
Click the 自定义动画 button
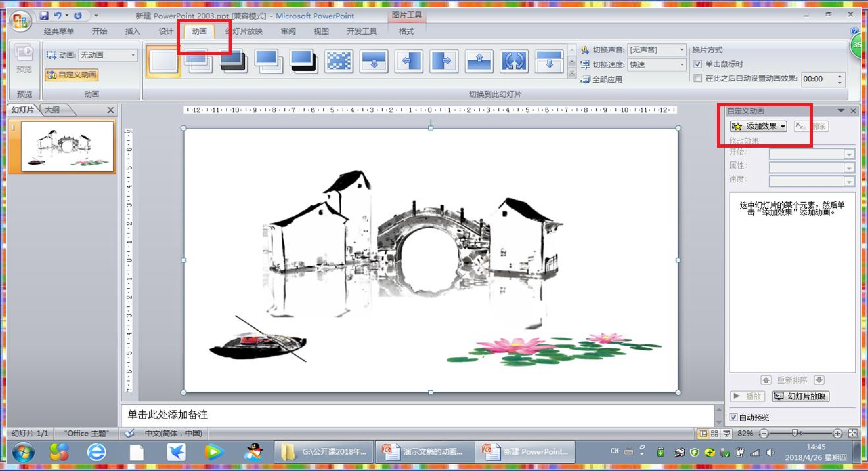click(x=72, y=75)
